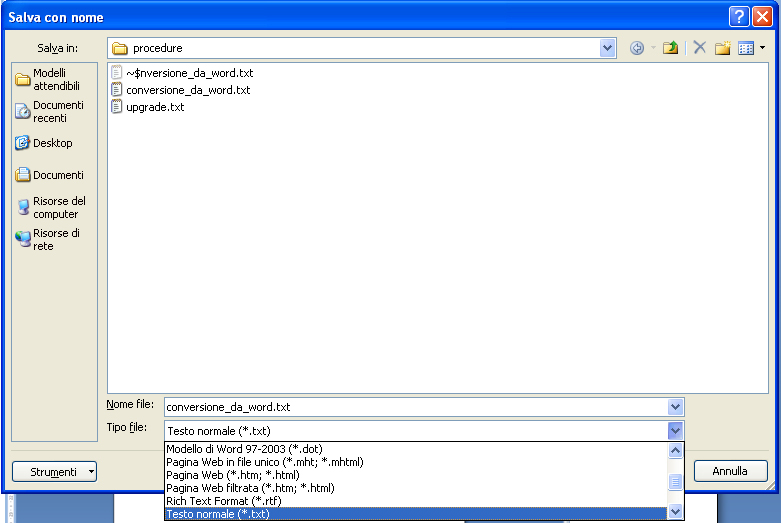Image resolution: width=781 pixels, height=523 pixels.
Task: Choose Pagina Web filtrata option
Action: [416, 488]
